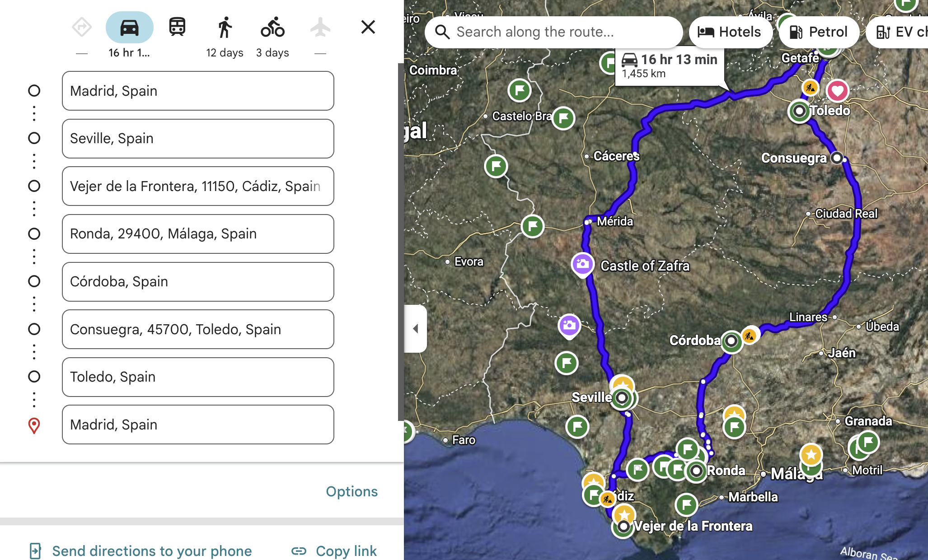Click the panel's vertical scrollbar
Screen dimensions: 928x560
400,242
